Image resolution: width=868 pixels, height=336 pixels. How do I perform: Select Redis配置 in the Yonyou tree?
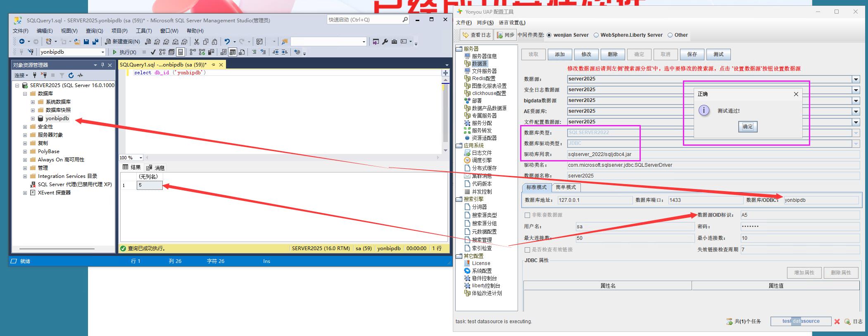tap(483, 78)
